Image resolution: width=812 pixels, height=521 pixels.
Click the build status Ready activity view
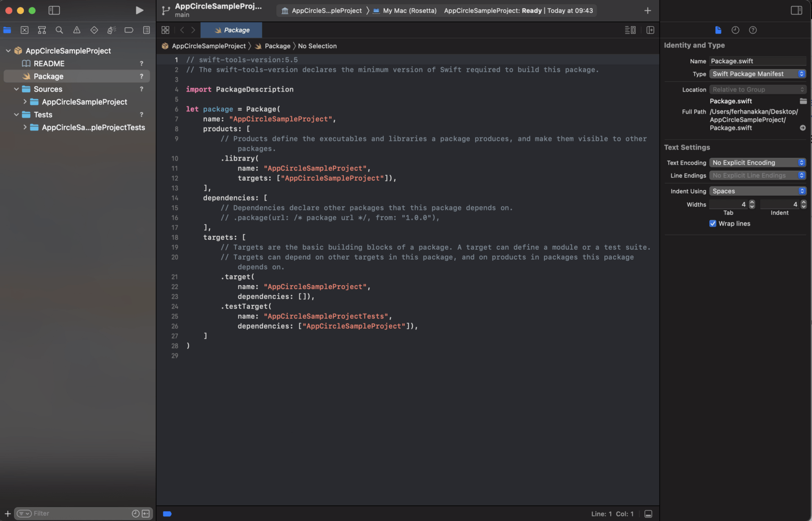coord(519,10)
